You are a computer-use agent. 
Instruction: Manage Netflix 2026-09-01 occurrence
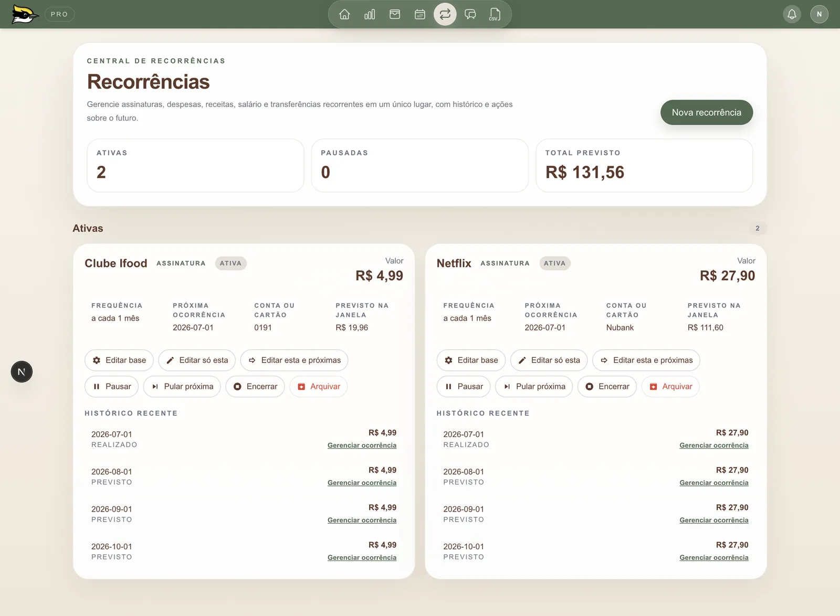[x=714, y=520]
